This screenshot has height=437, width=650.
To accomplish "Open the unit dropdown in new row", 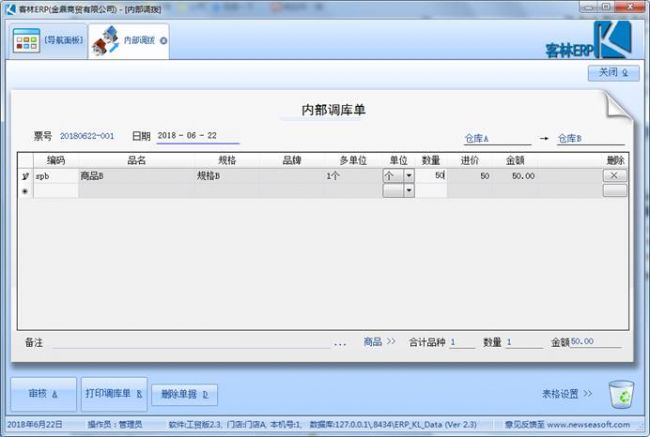I will [408, 190].
